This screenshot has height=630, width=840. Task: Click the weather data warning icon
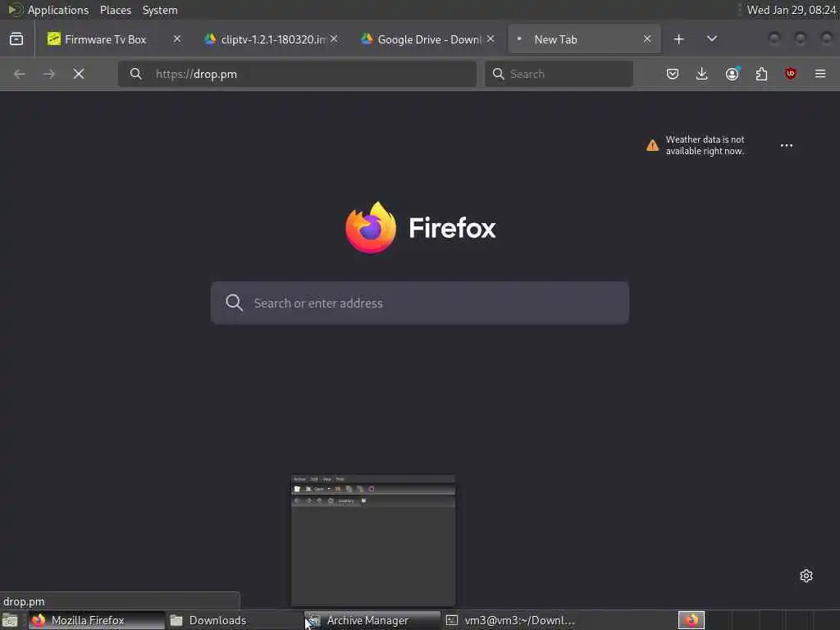pos(652,145)
